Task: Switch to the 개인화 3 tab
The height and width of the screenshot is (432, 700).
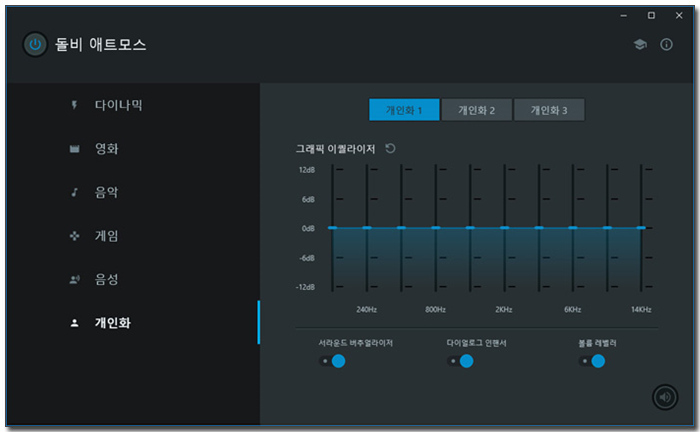Action: tap(549, 110)
